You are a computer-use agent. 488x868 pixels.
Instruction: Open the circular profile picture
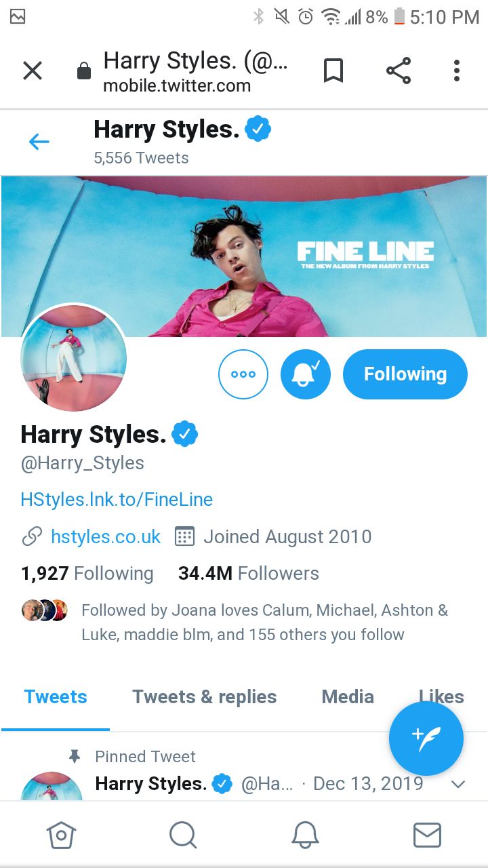pos(74,358)
